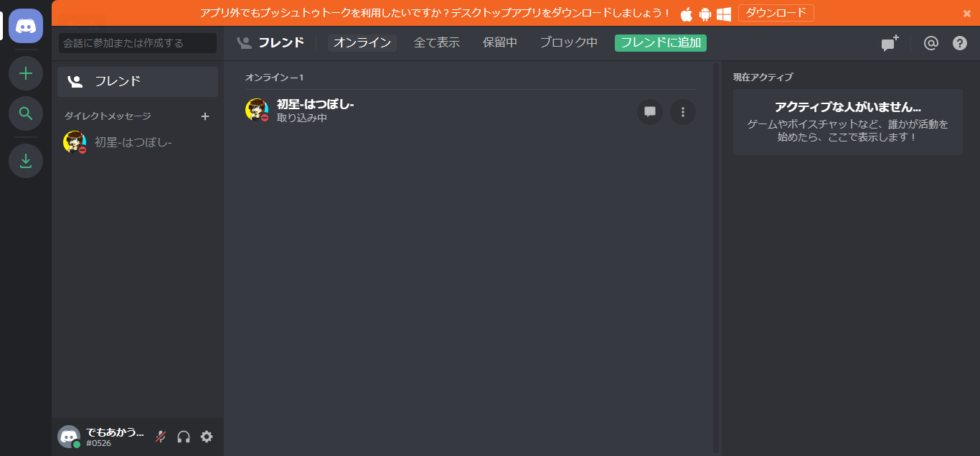The width and height of the screenshot is (980, 456).
Task: Click the アクティブな人がいません... card
Action: [x=848, y=122]
